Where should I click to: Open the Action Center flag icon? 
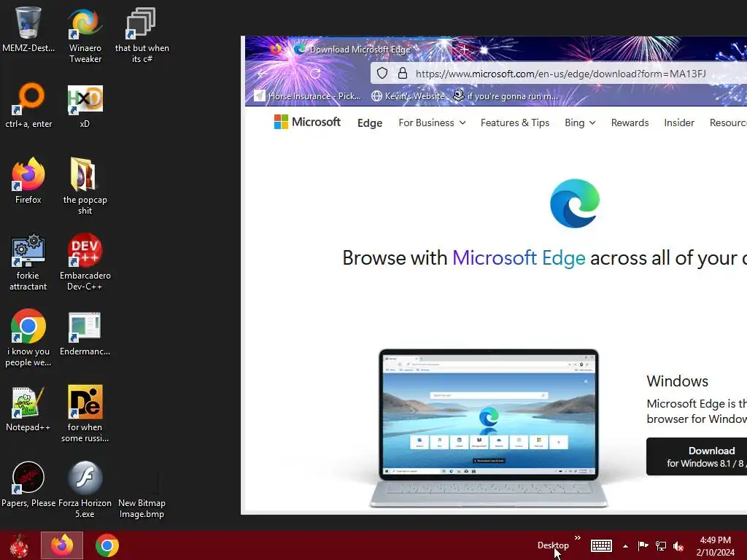tap(643, 545)
